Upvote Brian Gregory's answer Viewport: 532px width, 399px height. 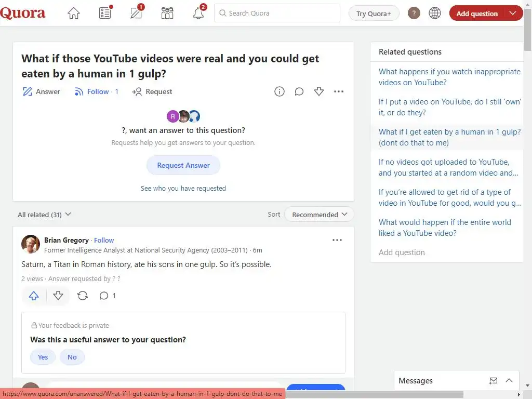[34, 296]
